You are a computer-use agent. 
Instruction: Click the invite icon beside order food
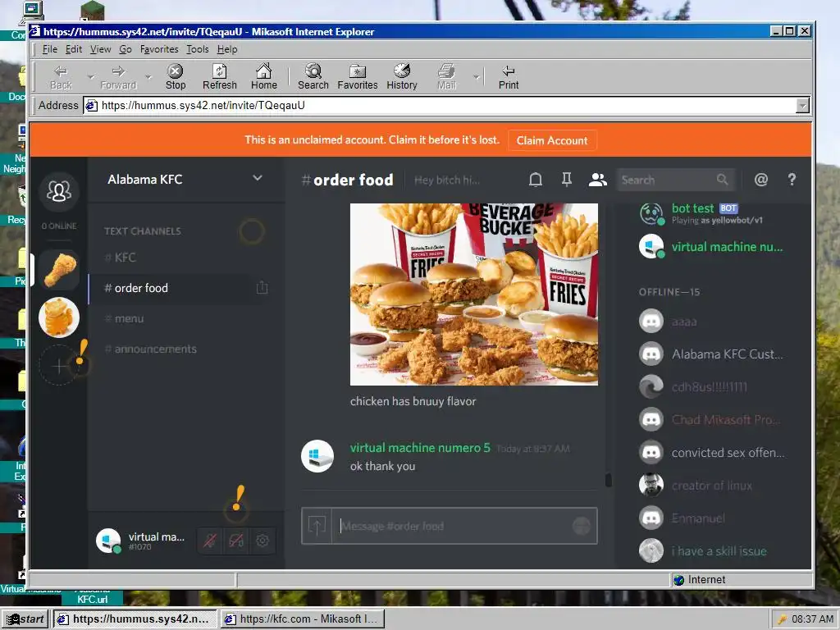pos(262,288)
